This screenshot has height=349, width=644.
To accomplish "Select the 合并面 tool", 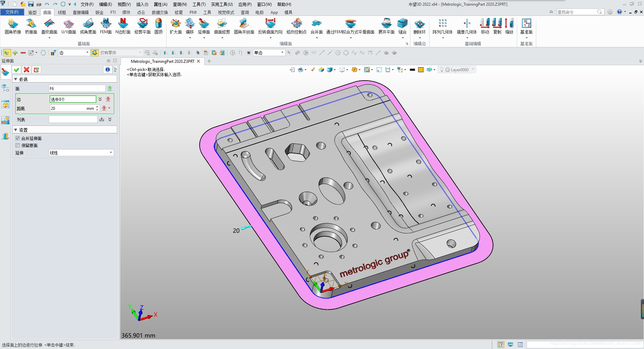I will 316,26.
